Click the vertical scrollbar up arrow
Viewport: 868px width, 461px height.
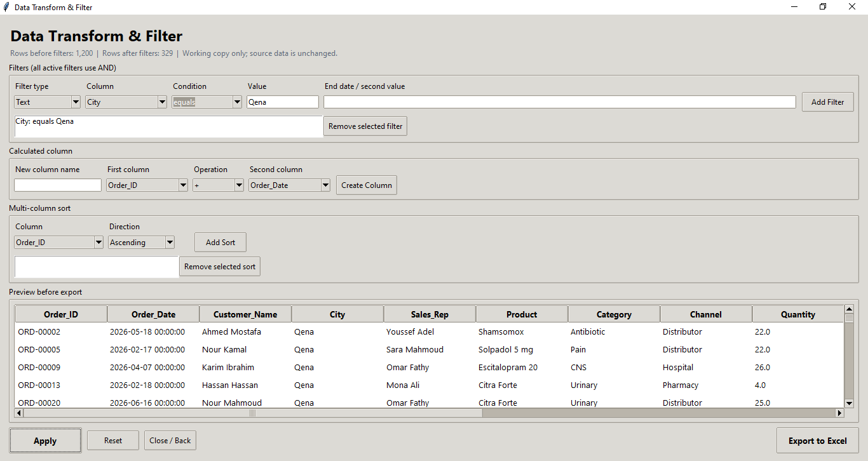point(849,310)
